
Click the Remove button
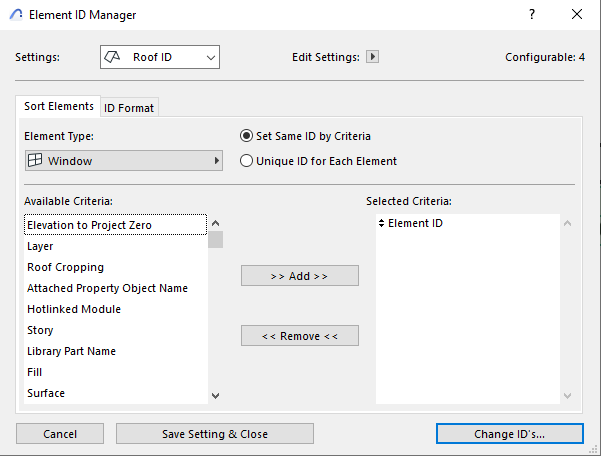(x=300, y=336)
